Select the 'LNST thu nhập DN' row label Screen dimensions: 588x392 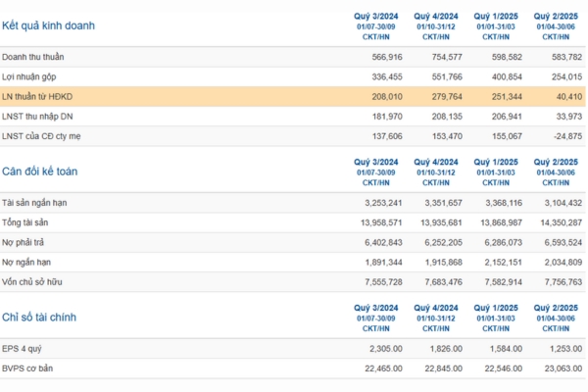[39, 115]
